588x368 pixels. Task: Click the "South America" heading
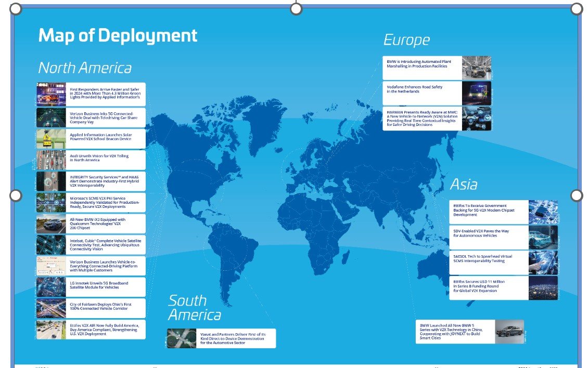(195, 308)
